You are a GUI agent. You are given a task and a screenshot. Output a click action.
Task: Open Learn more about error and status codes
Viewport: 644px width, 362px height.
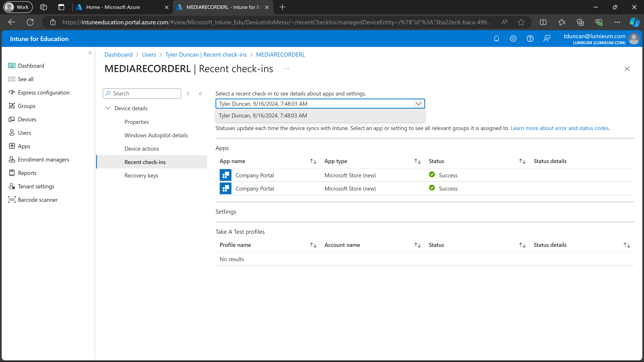pos(560,128)
